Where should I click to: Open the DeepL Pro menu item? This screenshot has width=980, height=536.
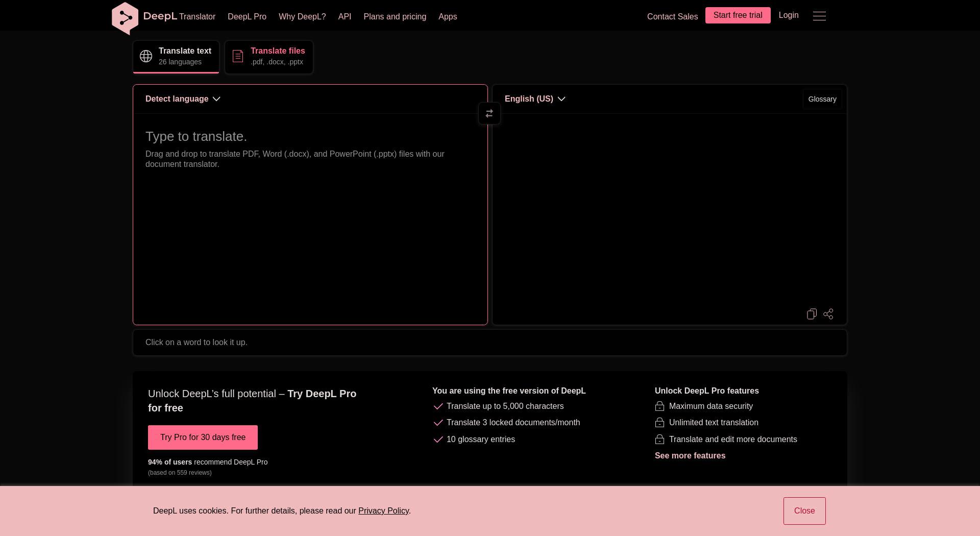coord(247,17)
